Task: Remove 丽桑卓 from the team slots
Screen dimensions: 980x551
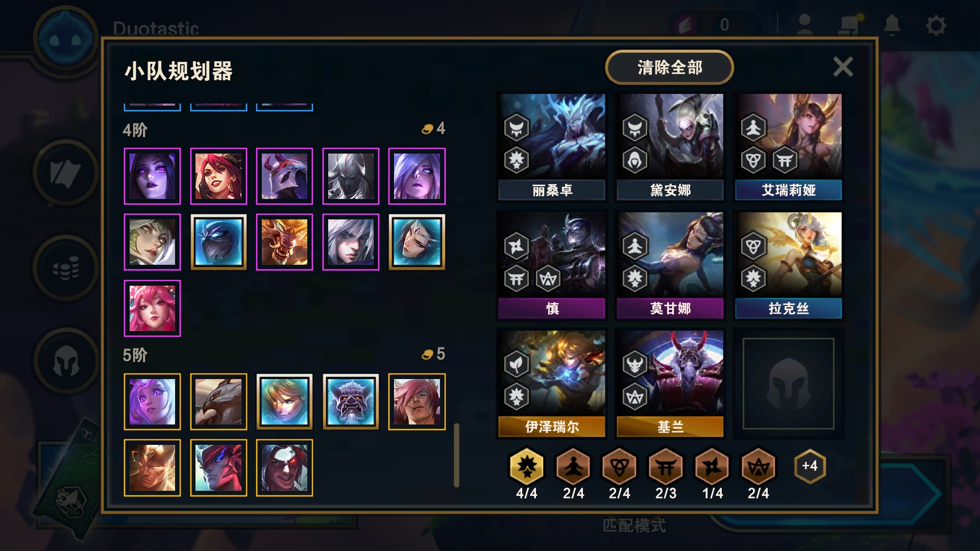Action: tap(552, 146)
